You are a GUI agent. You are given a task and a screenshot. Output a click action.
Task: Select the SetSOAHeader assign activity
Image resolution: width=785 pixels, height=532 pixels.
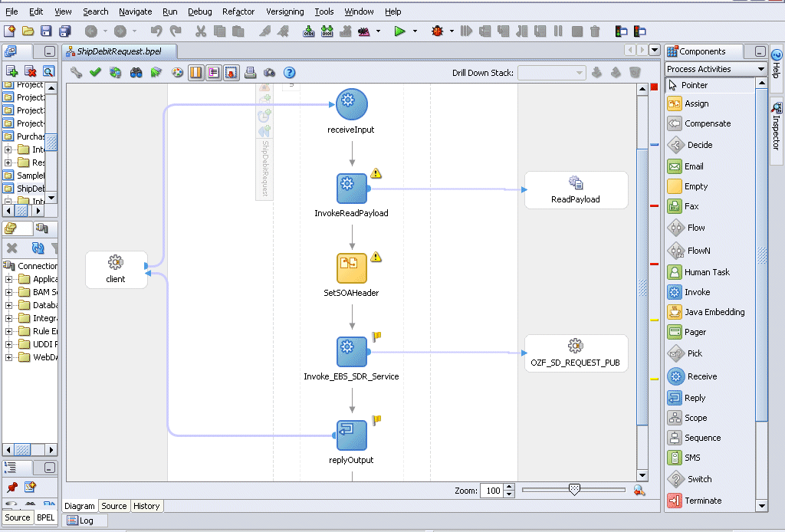[351, 268]
